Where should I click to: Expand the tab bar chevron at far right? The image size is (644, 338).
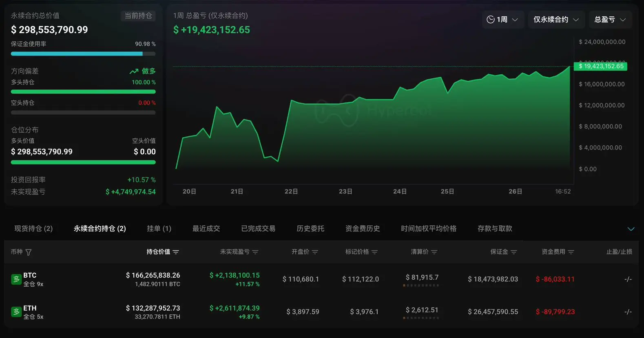point(631,229)
